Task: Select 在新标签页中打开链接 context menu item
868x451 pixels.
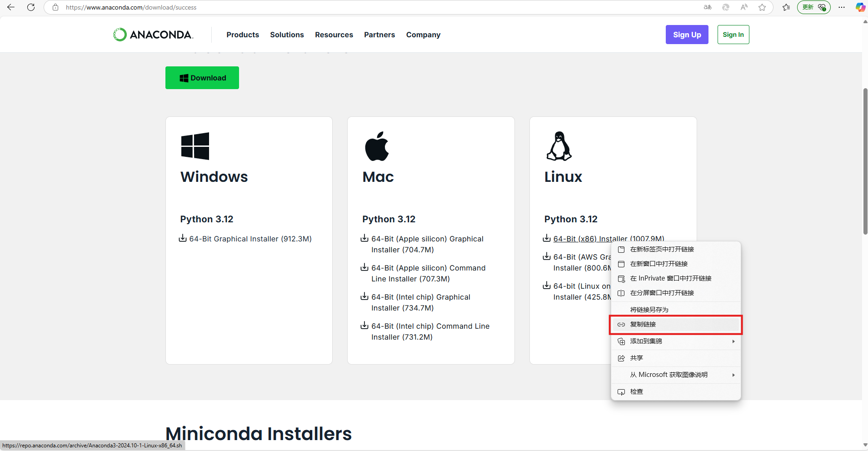Action: pos(676,249)
